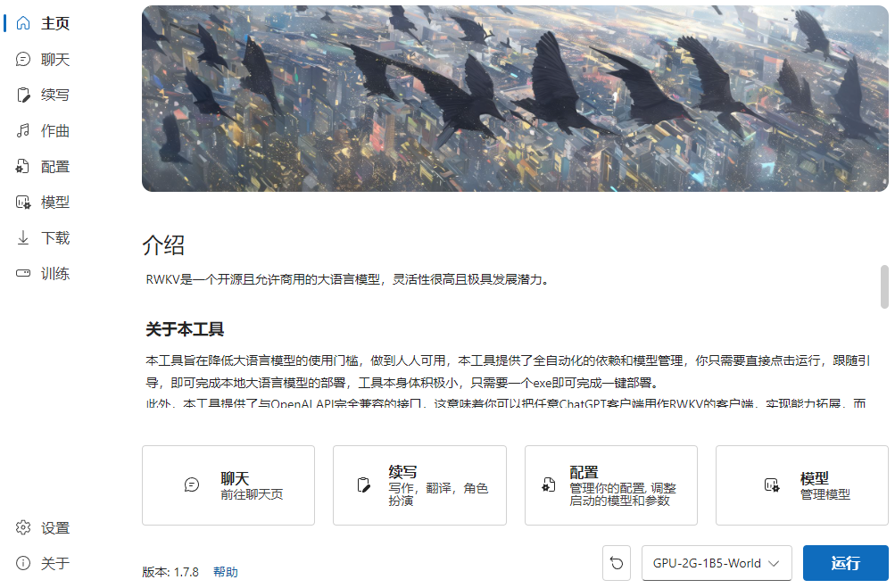Open the 模型 管理模型 card
This screenshot has height=588, width=895.
click(x=802, y=485)
